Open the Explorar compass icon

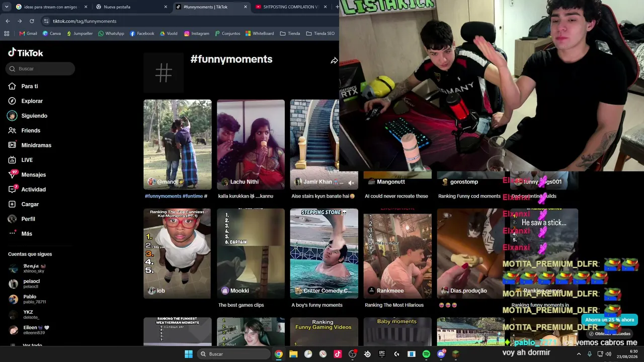12,101
